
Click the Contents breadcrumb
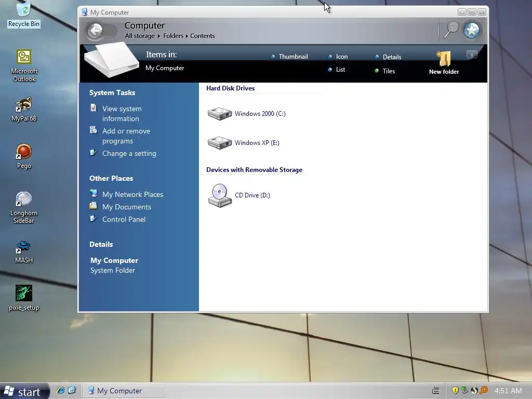point(203,36)
